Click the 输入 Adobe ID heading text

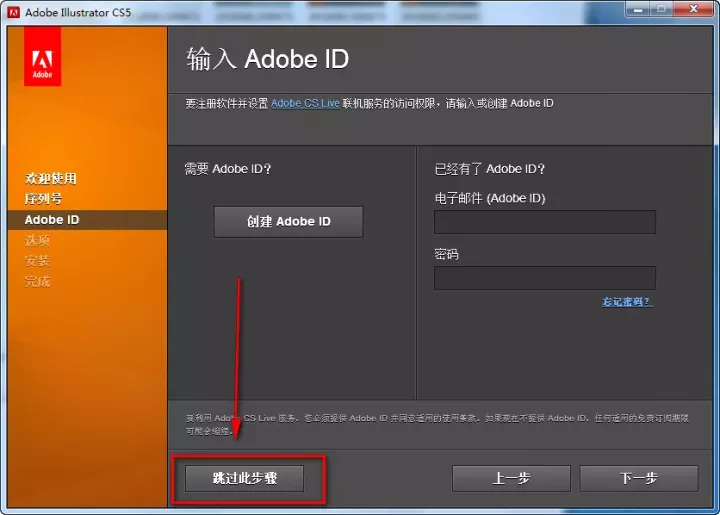tap(267, 59)
